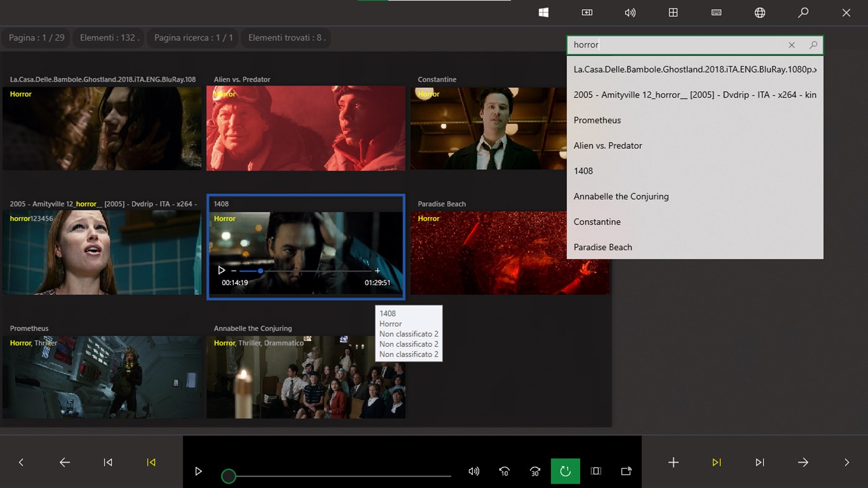
Task: Click the rewind 10 seconds icon
Action: tap(504, 471)
